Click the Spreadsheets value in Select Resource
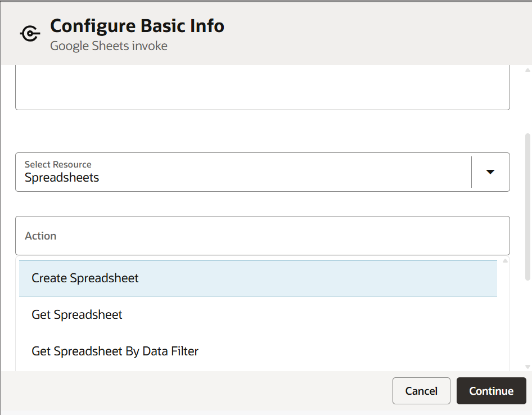 (62, 178)
